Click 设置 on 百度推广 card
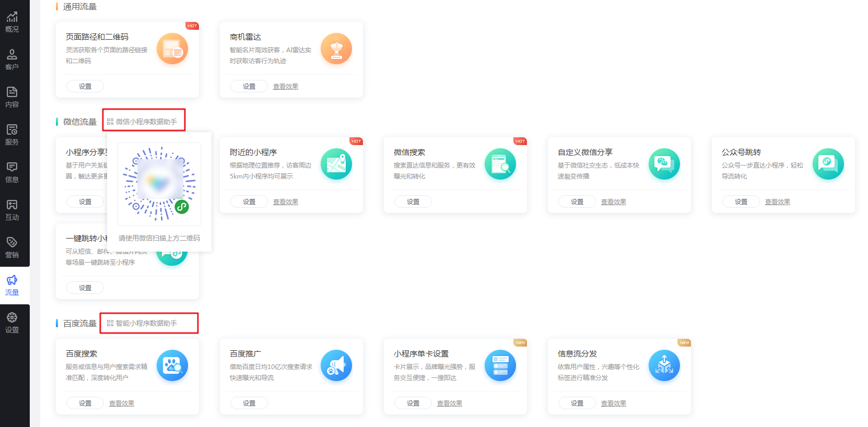This screenshot has width=868, height=427. pos(249,403)
